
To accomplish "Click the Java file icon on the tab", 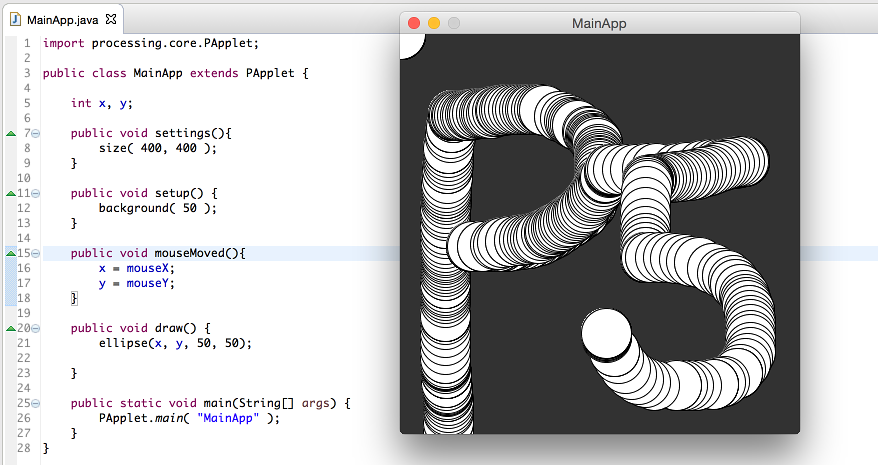I will point(15,19).
